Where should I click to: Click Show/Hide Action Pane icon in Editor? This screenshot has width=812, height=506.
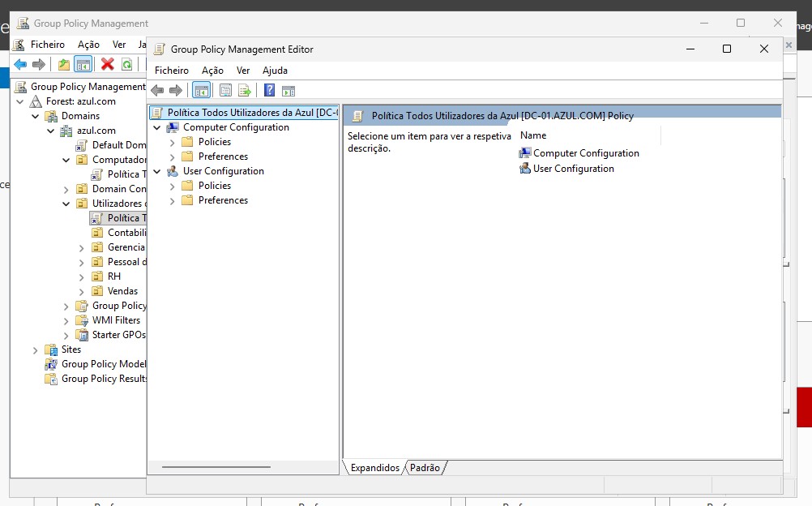click(x=288, y=92)
